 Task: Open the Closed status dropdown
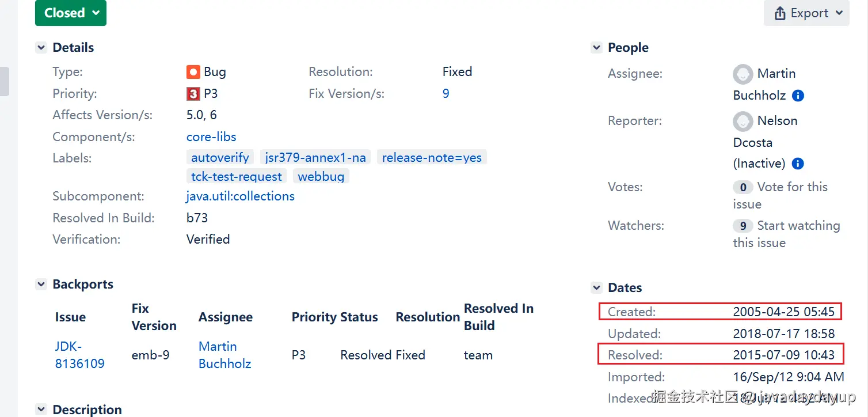coord(70,13)
